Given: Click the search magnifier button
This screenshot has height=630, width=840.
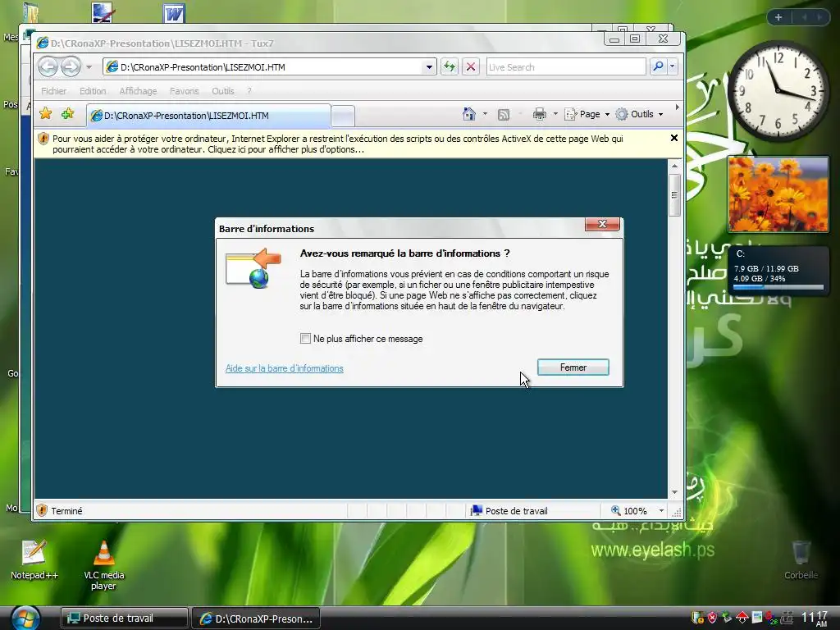Looking at the screenshot, I should click(x=657, y=66).
